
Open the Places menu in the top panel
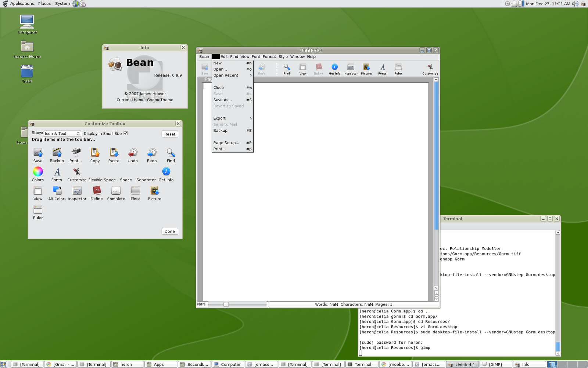pos(44,4)
